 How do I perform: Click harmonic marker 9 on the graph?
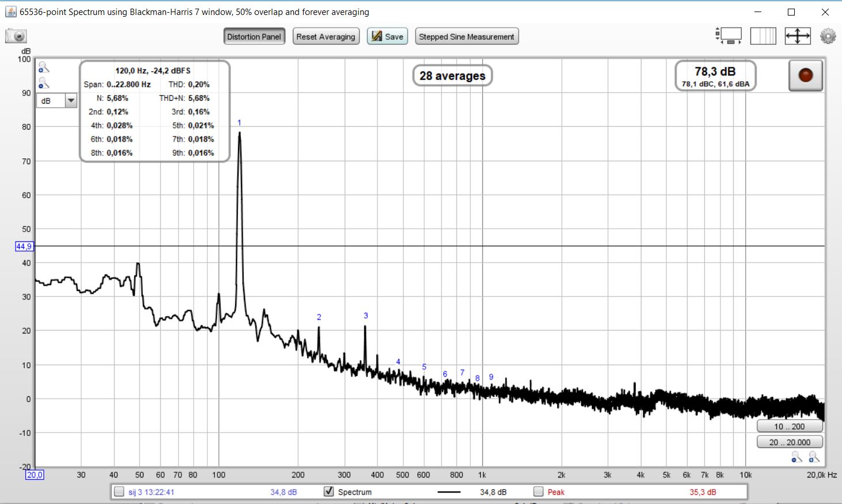point(491,377)
